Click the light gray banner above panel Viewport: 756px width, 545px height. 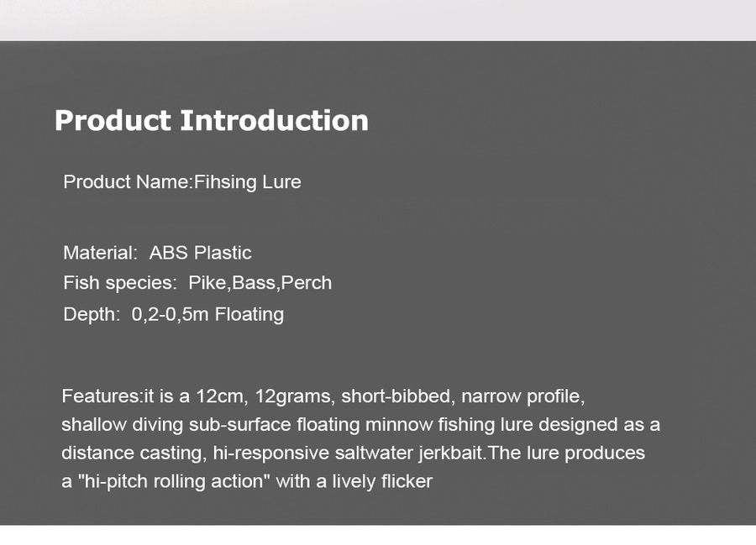coord(378,20)
